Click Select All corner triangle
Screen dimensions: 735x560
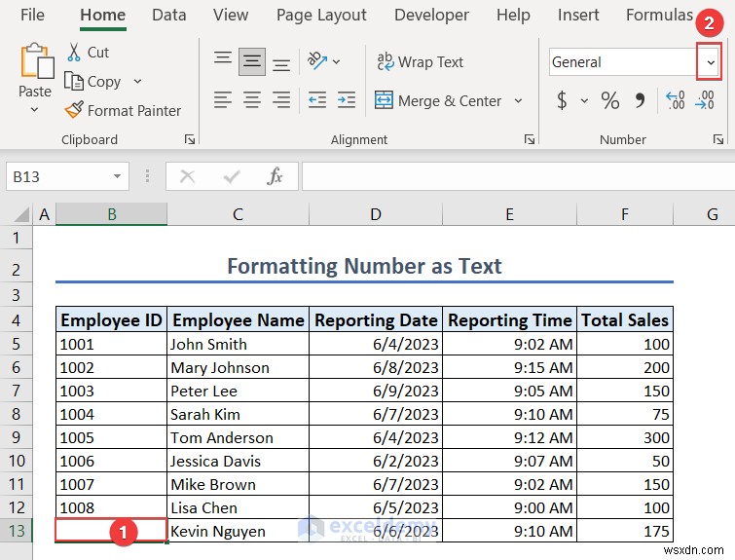click(21, 214)
